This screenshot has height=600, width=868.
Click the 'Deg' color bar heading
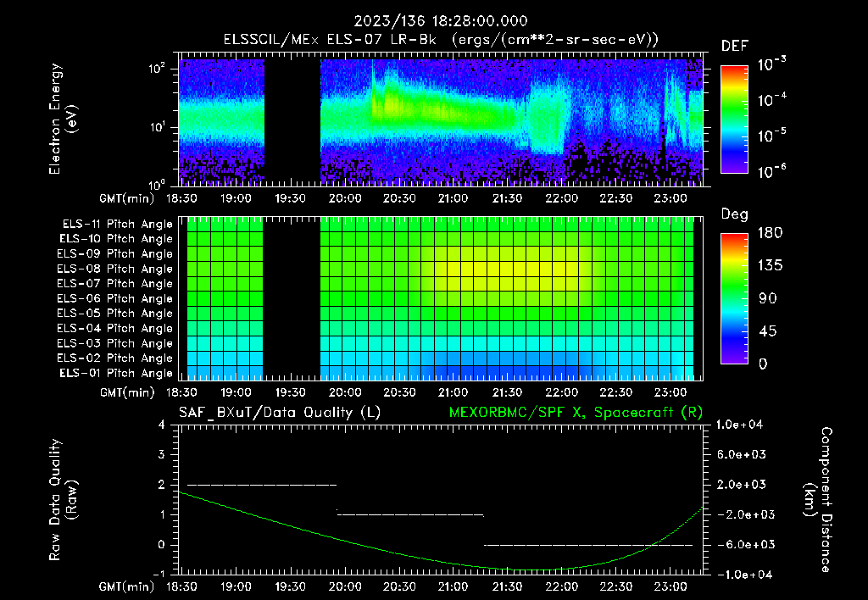click(x=735, y=214)
